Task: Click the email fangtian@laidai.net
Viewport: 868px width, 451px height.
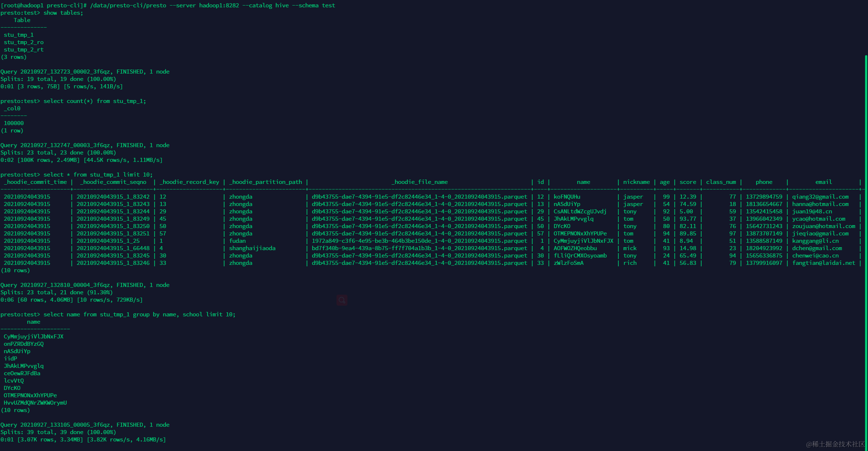Action: click(823, 263)
